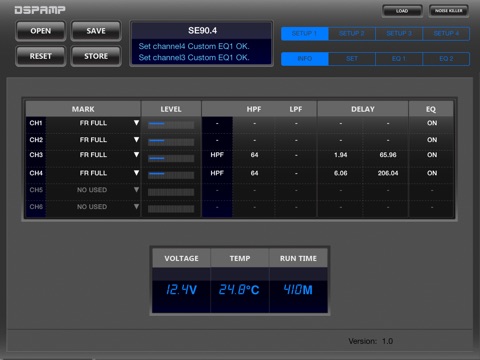This screenshot has width=480, height=360.
Task: Click 'Set channel4 Custom EQ1 OK.' message
Action: click(x=194, y=46)
